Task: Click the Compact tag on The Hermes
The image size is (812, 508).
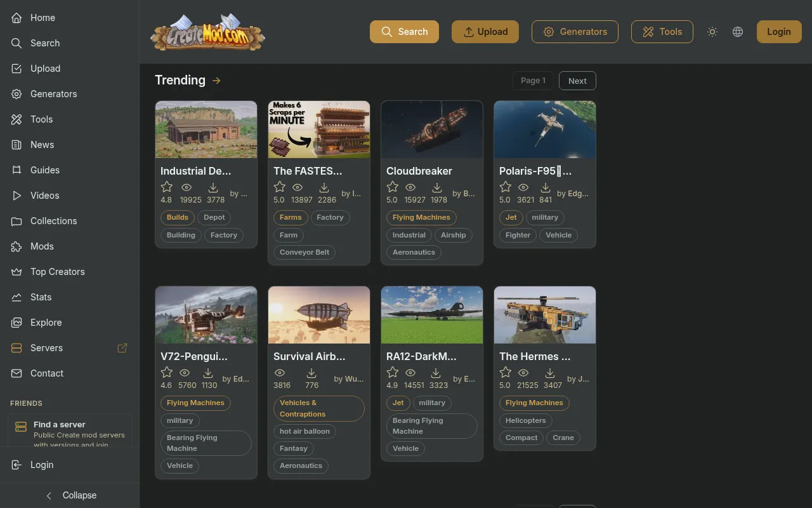Action: (521, 438)
